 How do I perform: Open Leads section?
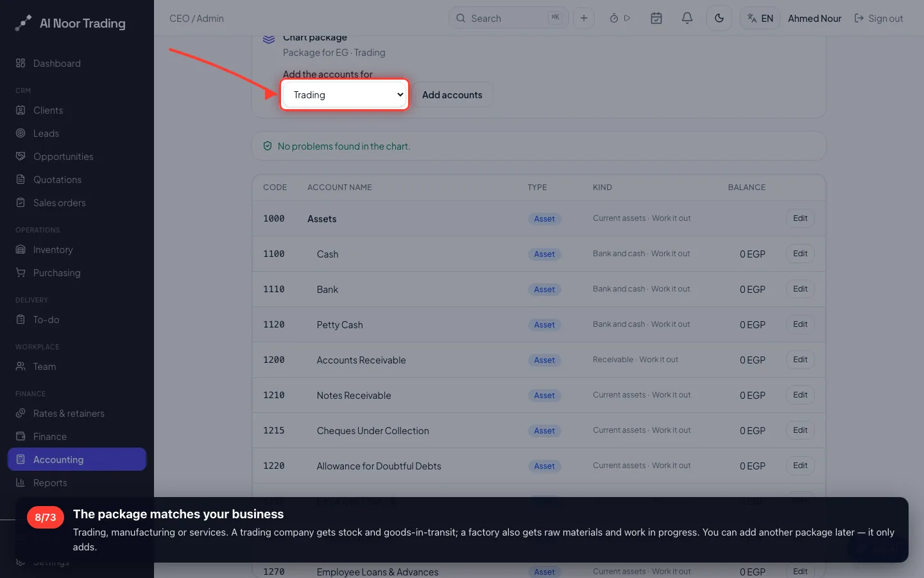point(77,133)
